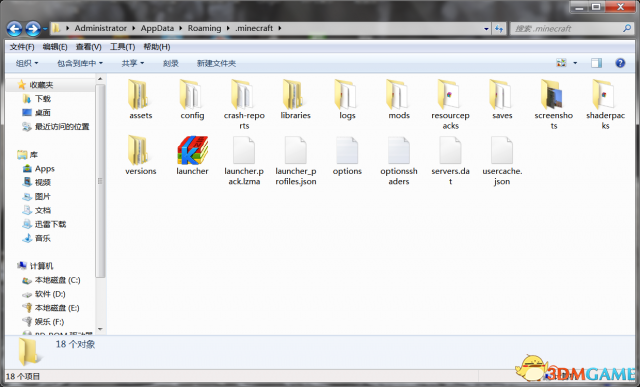Open the 工具(T) menu
The height and width of the screenshot is (387, 640).
(x=122, y=47)
